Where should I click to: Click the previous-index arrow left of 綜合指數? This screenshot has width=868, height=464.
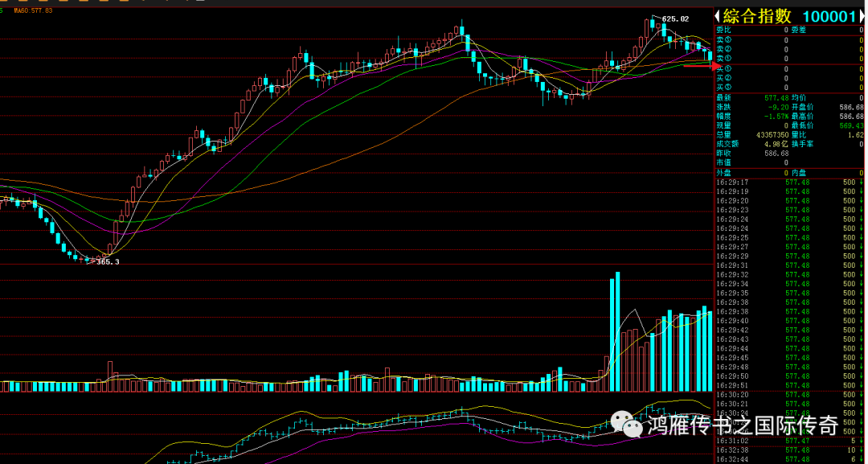718,16
